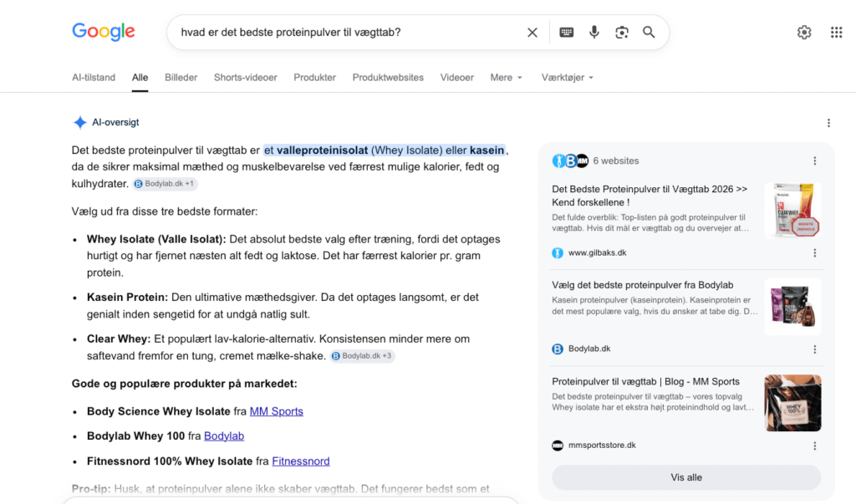This screenshot has height=504, width=856.
Task: Click 'Bodylab Whey 100' text
Action: (136, 435)
